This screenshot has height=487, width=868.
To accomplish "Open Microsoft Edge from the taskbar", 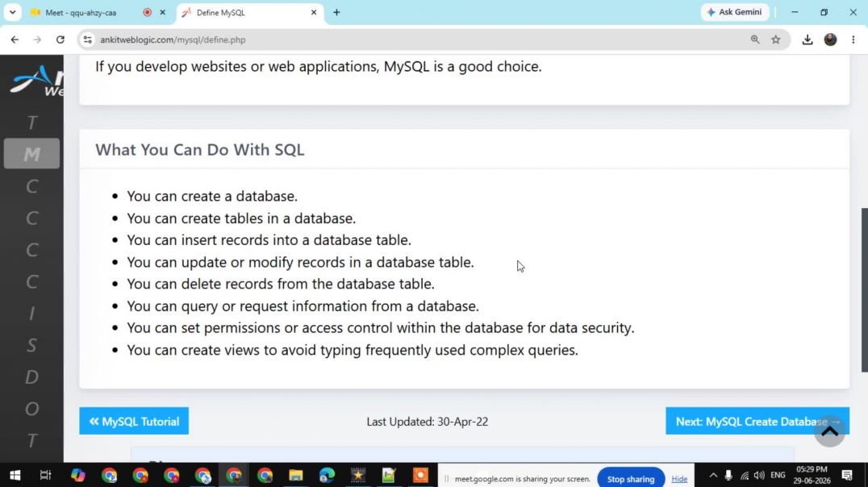I will 328,476.
